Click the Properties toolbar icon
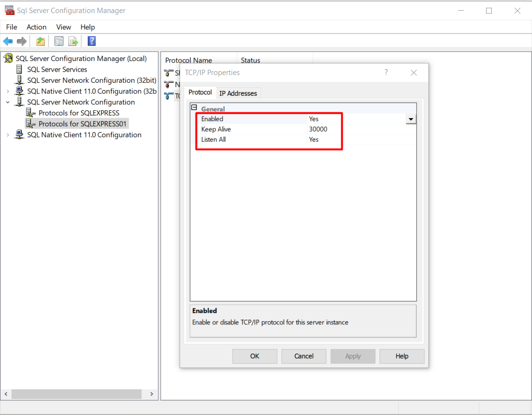 [x=59, y=41]
